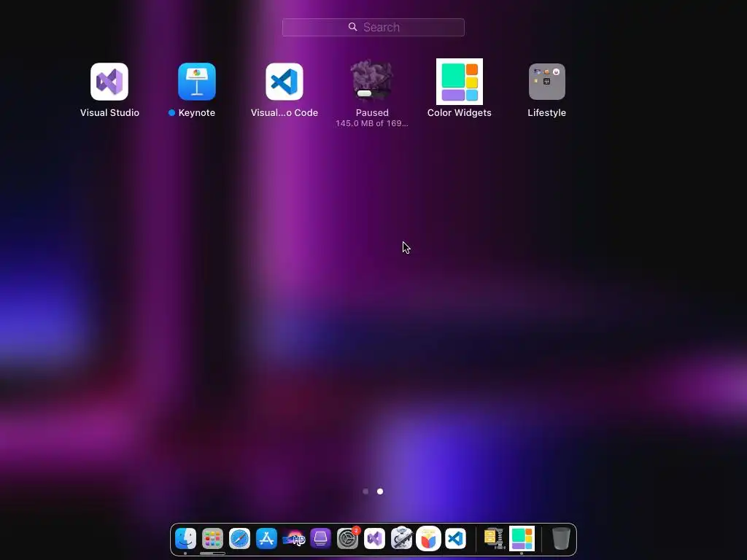This screenshot has height=560, width=747.
Task: Open the Trash in Dock
Action: [561, 539]
